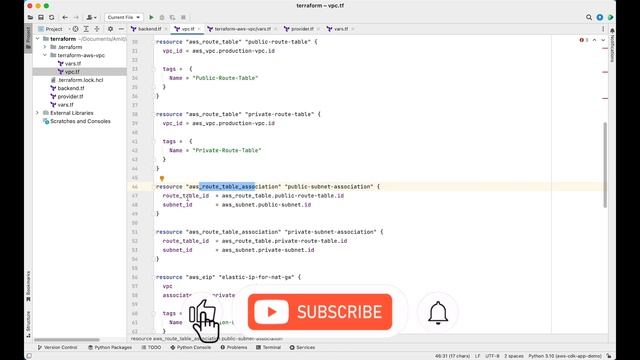The width and height of the screenshot is (640, 360).
Task: Click the LF line separator widget
Action: (x=478, y=356)
